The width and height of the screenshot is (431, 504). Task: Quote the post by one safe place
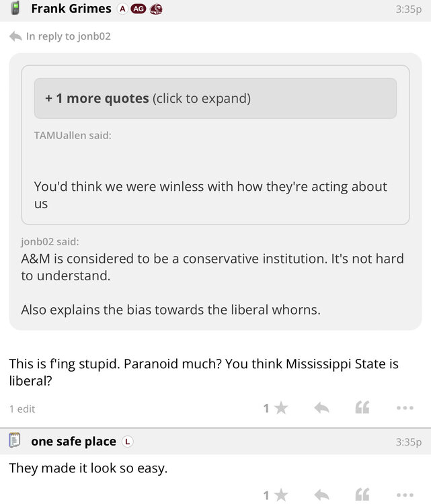[x=362, y=496]
